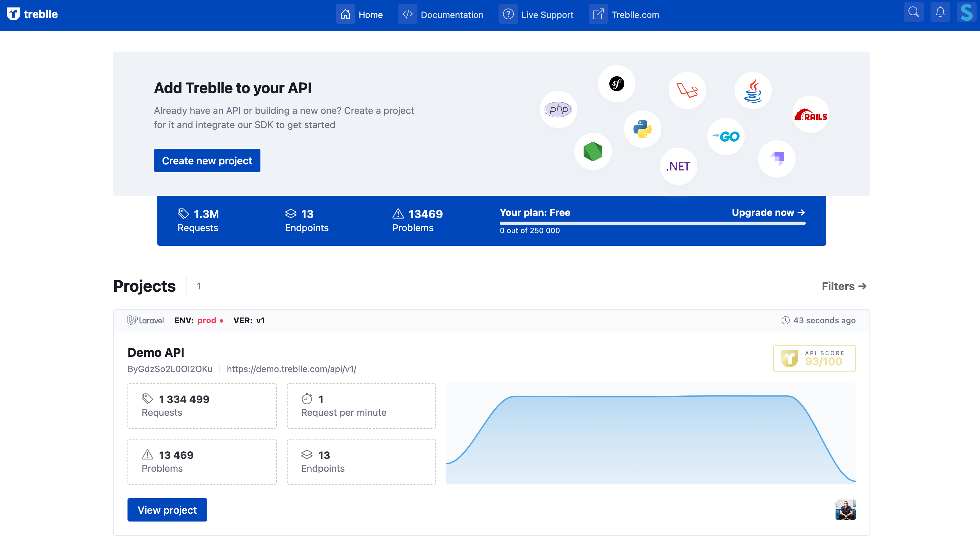Open the Demo API with View project
Screen dimensions: 980x551
coord(167,510)
